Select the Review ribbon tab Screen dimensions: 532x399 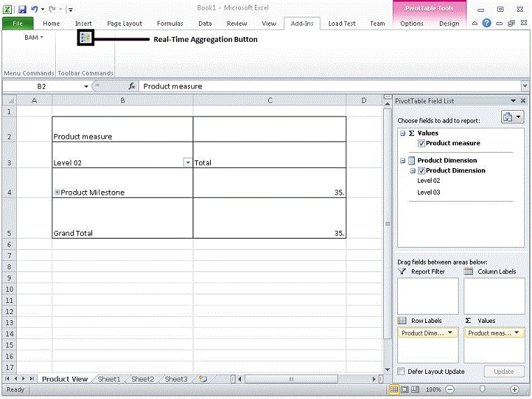(237, 24)
